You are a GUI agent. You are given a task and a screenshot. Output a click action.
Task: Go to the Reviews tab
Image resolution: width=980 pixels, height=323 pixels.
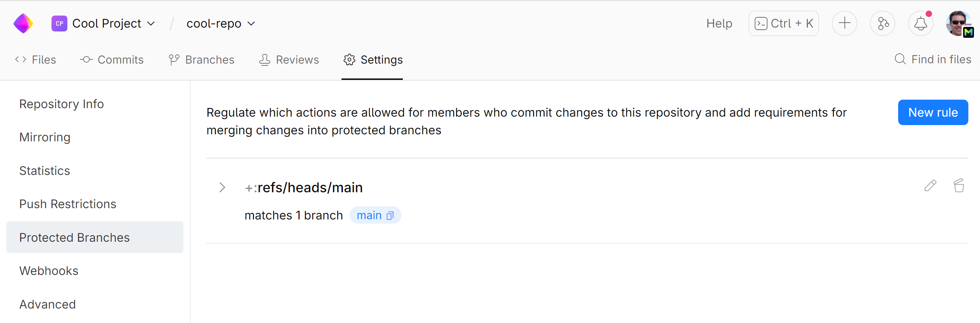coord(289,60)
